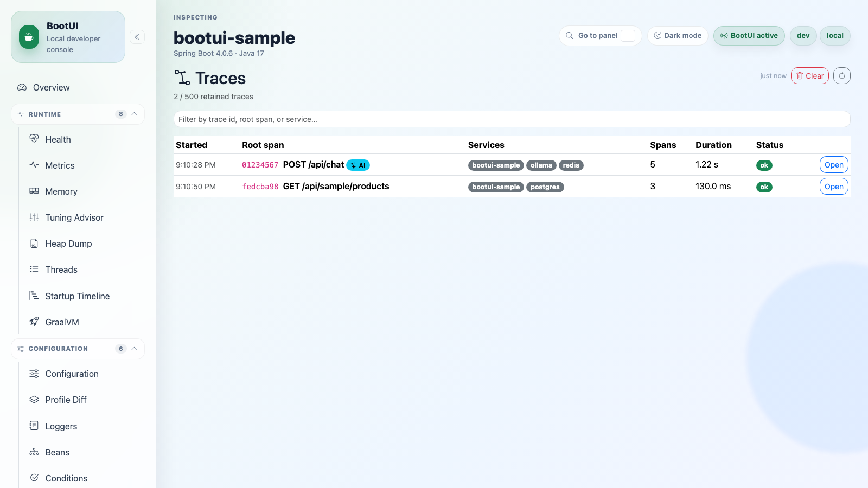Click the Profile Diff layers icon
868x488 pixels.
[x=34, y=400]
